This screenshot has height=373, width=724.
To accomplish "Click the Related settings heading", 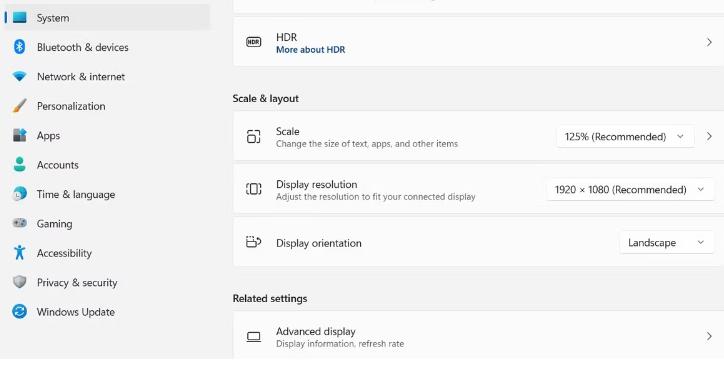I will 270,298.
